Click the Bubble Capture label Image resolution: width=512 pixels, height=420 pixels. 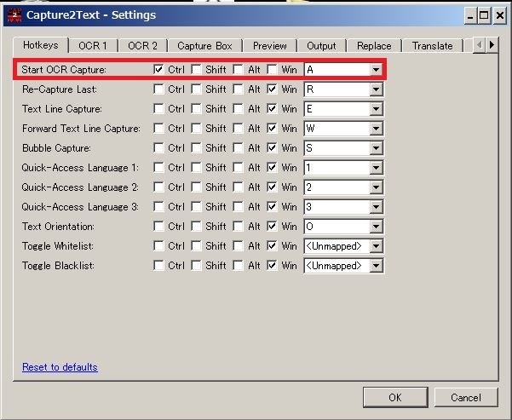pos(56,148)
